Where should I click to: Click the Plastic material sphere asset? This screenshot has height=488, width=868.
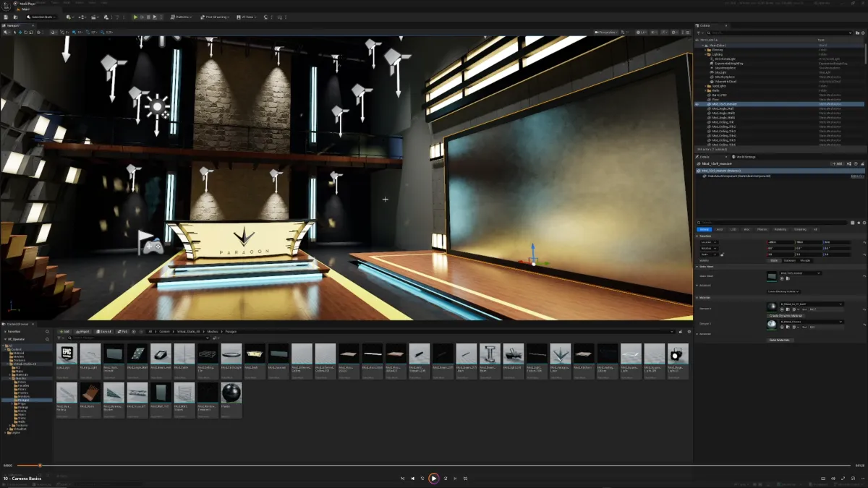point(231,393)
